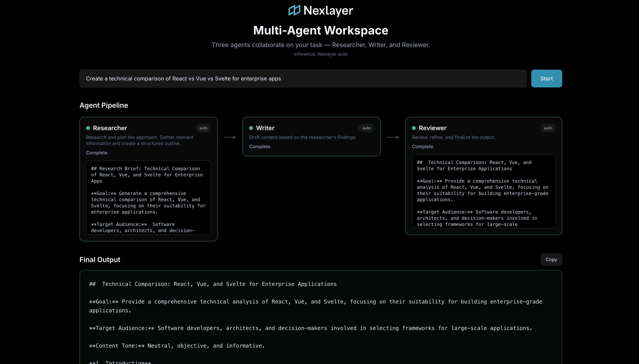Click the '**Goal:**' line in final output

click(316, 306)
